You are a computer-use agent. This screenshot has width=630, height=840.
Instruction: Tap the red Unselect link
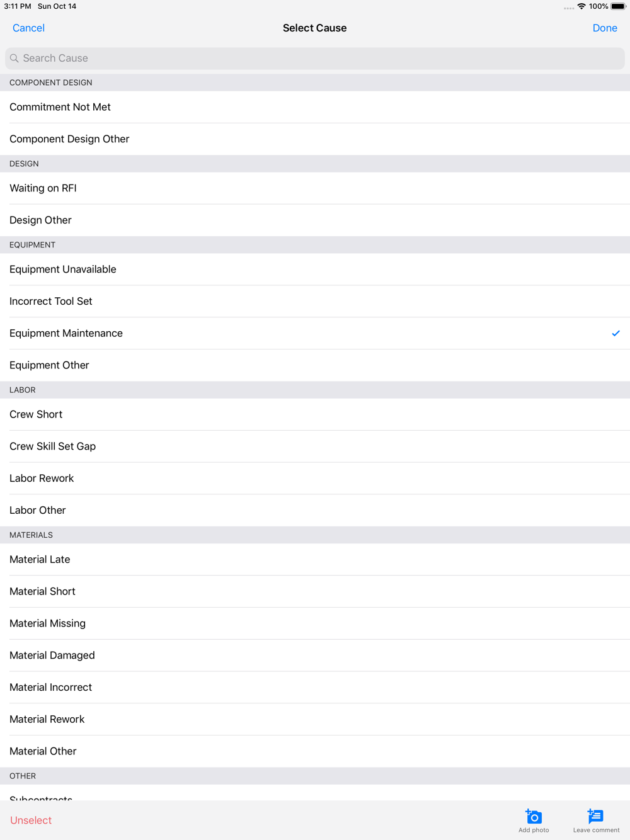(31, 820)
